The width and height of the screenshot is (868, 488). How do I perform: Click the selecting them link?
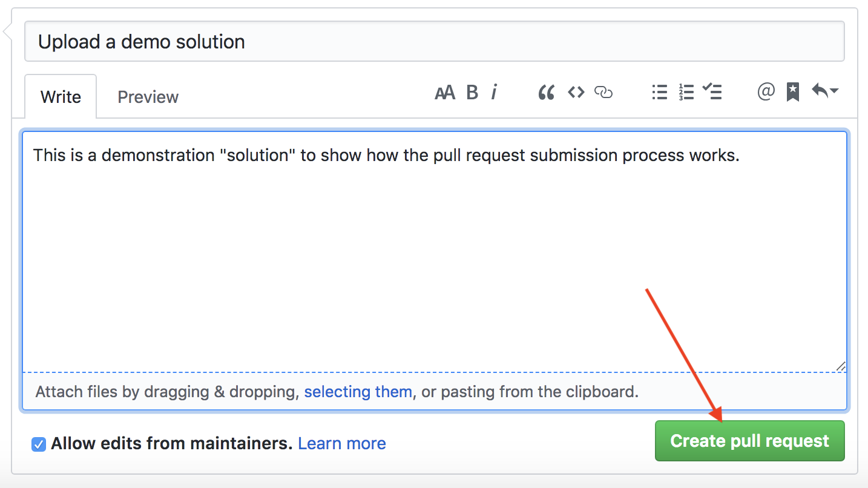358,392
